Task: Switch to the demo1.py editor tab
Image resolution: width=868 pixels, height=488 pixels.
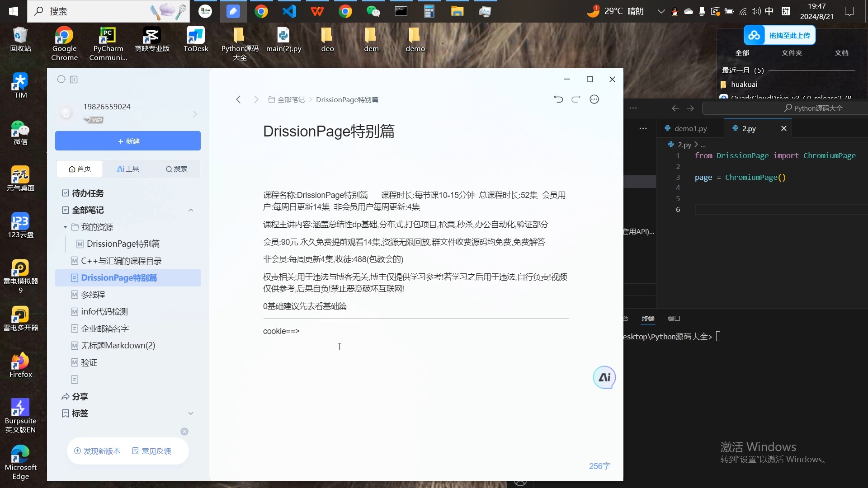Action: pyautogui.click(x=690, y=129)
